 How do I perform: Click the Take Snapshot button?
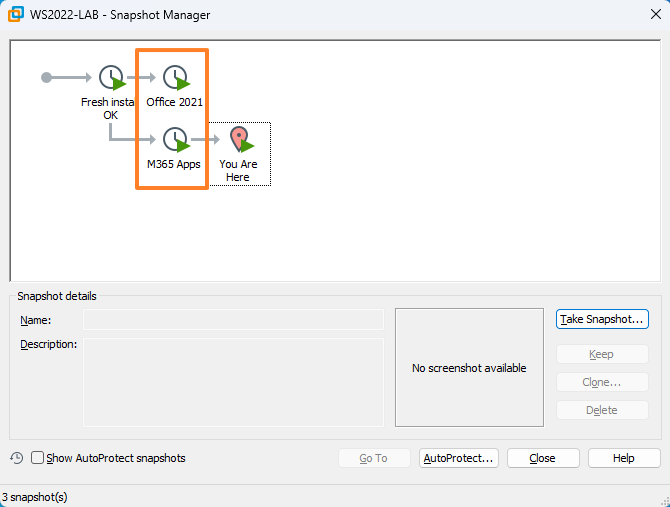pos(602,319)
